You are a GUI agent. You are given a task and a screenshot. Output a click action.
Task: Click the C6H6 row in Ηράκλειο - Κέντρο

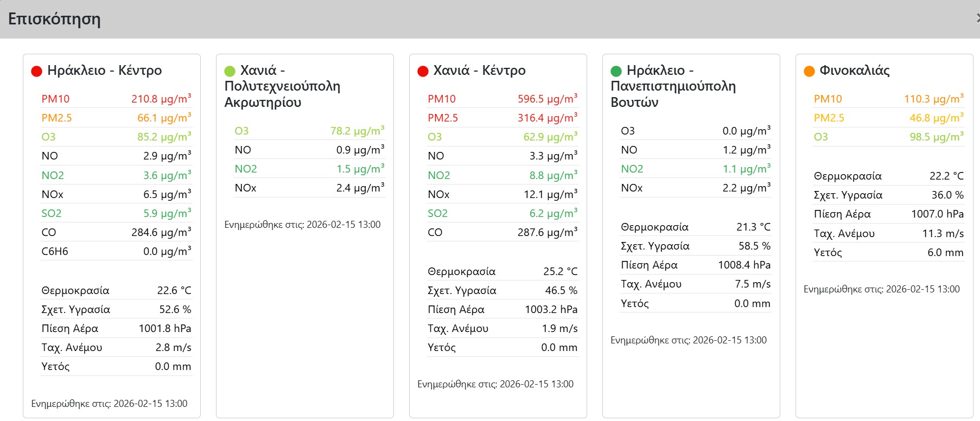55,251
